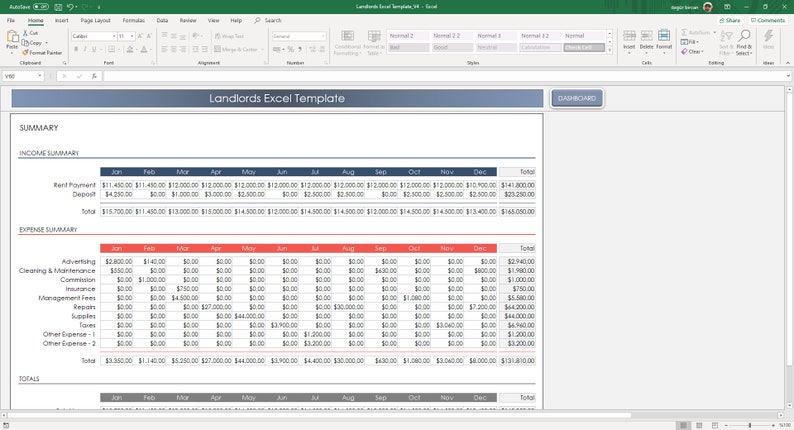
Task: Increase decimal places
Action: (312, 49)
